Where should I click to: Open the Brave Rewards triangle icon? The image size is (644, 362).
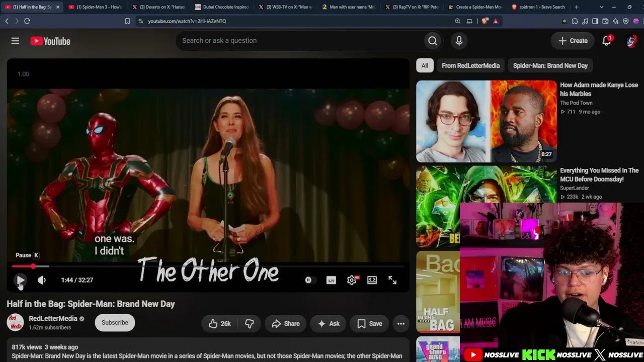coord(496,21)
